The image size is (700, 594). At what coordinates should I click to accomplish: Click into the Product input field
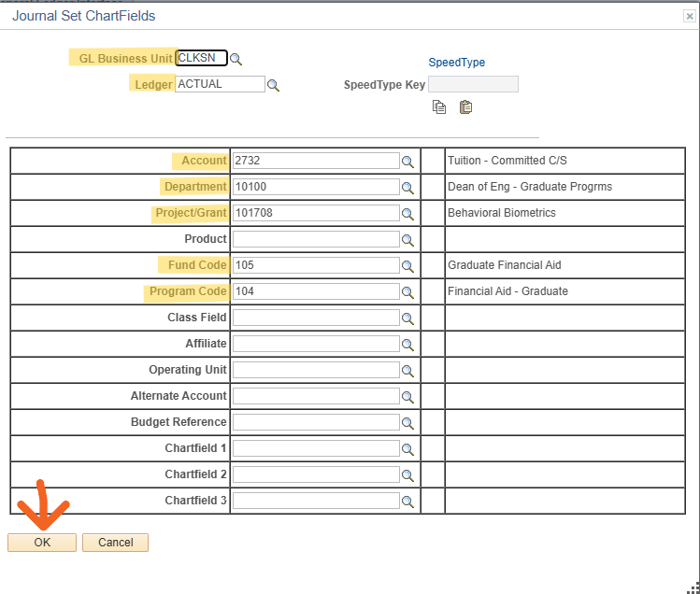316,239
